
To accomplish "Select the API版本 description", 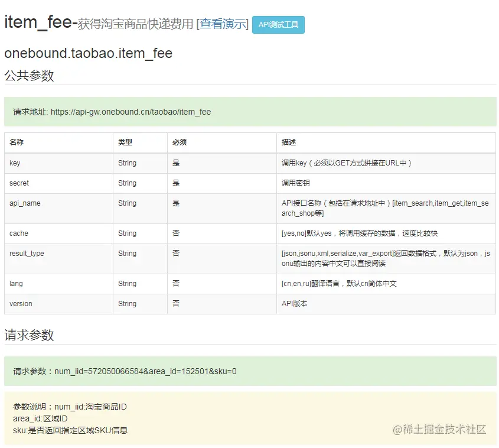I will 294,304.
